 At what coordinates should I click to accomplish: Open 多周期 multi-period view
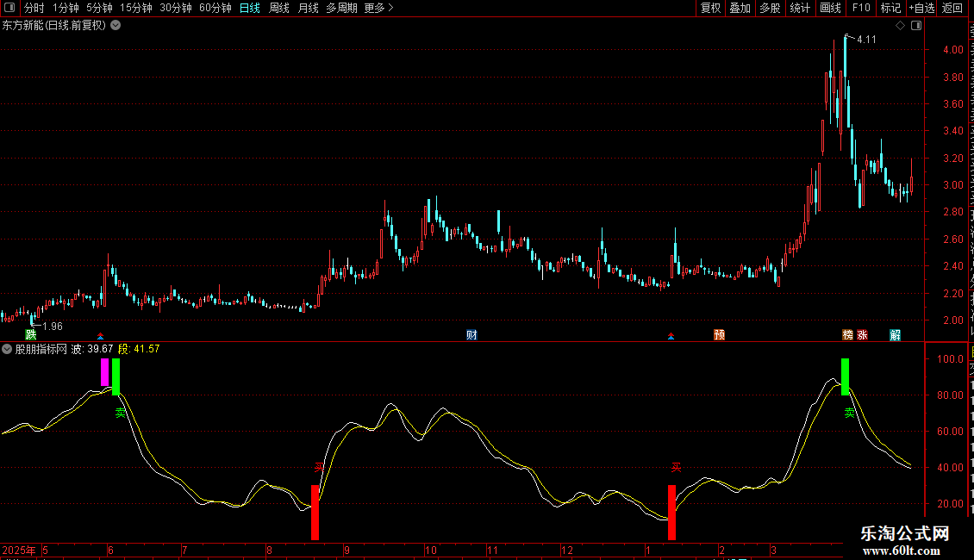(x=341, y=8)
